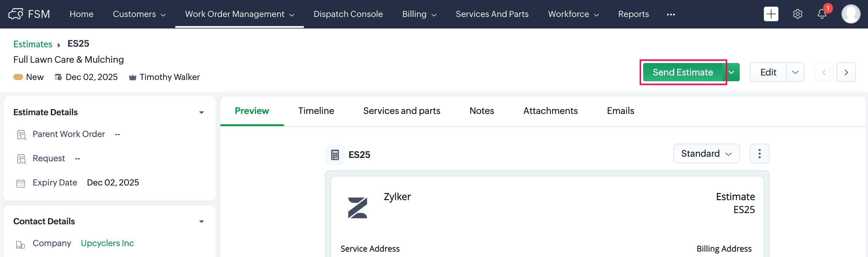Switch to the Timeline tab

coord(316,111)
